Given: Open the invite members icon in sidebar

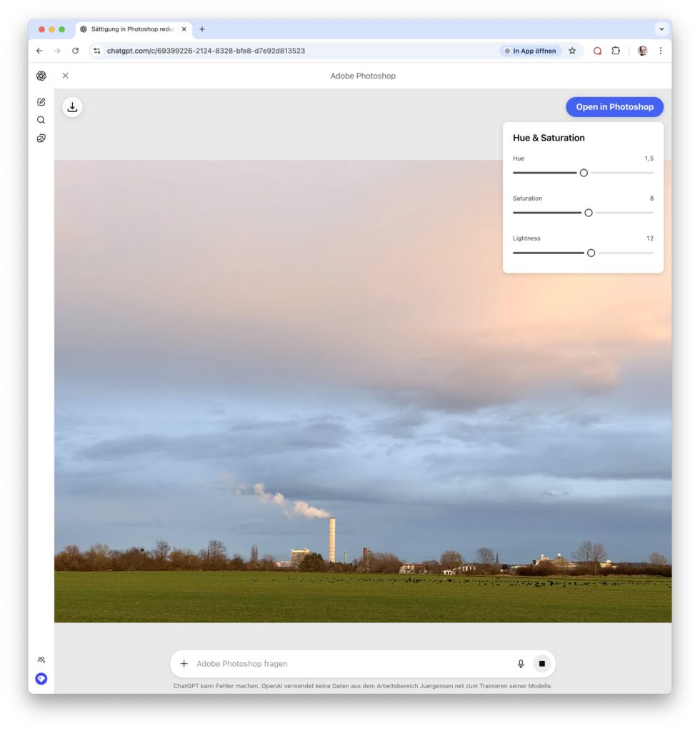Looking at the screenshot, I should click(41, 660).
